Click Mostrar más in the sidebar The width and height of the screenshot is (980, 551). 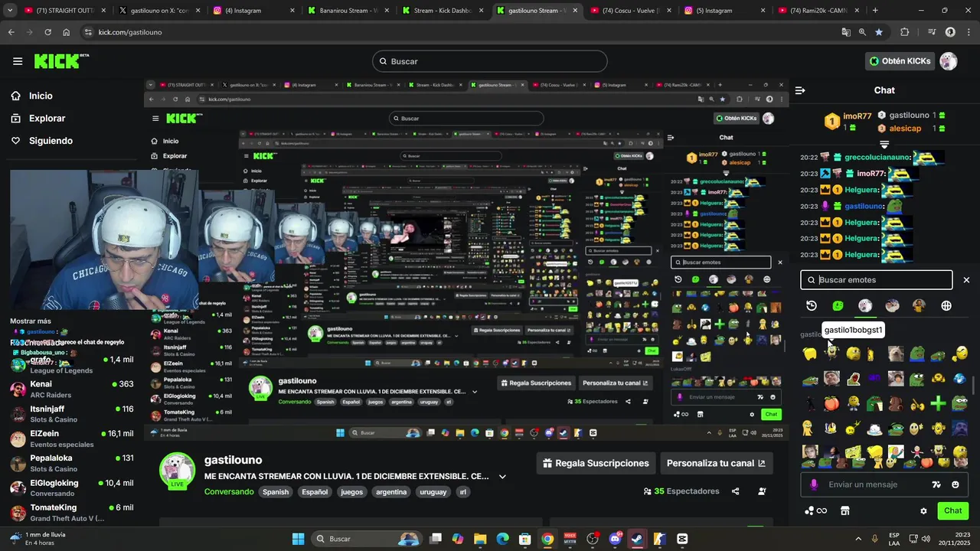[31, 321]
